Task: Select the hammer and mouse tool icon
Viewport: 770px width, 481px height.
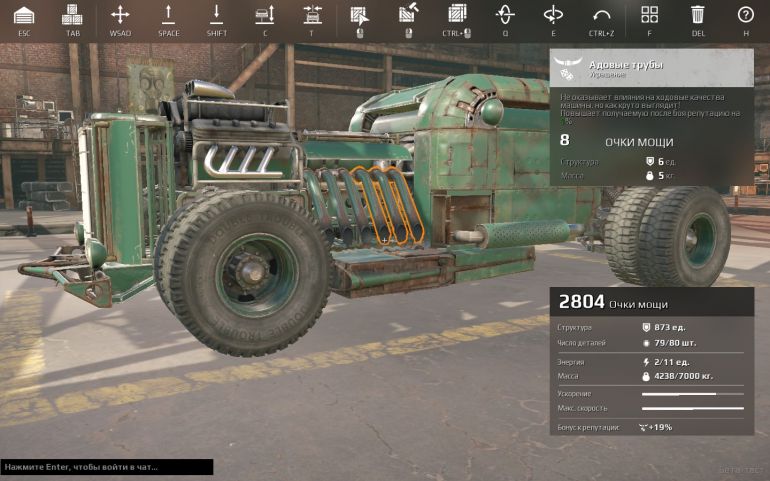Action: 408,15
